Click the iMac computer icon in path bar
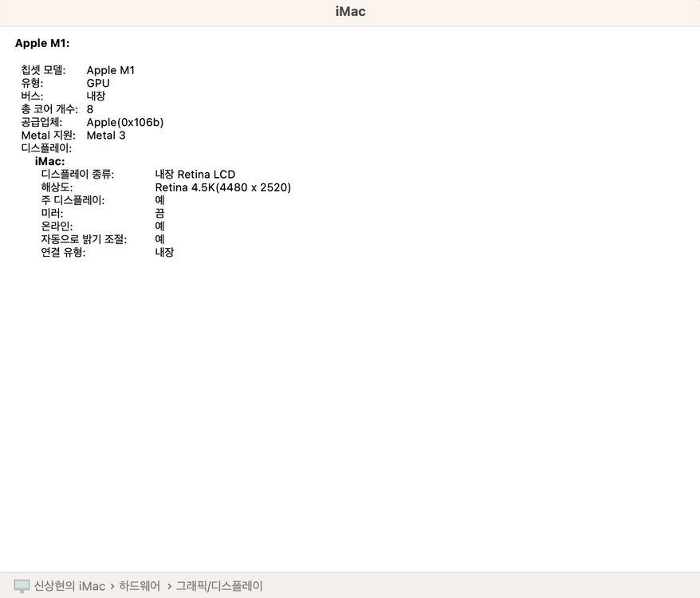Viewport: 700px width, 598px height. point(22,586)
